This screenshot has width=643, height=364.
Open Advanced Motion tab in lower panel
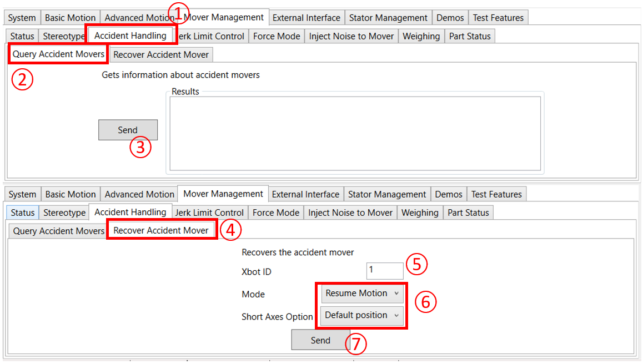click(x=139, y=194)
